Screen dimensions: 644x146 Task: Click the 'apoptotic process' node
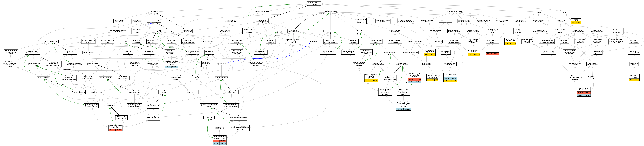click(x=390, y=52)
